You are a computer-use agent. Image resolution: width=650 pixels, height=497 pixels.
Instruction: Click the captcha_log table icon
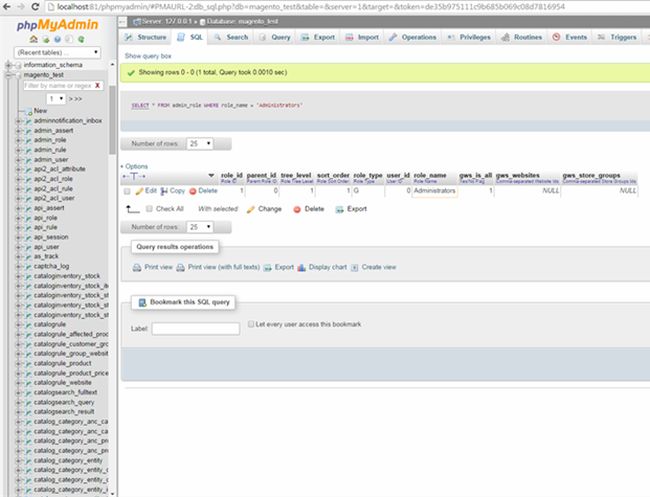click(x=29, y=267)
